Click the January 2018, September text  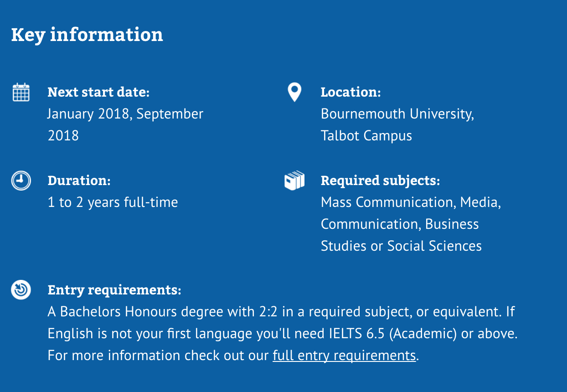[125, 114]
